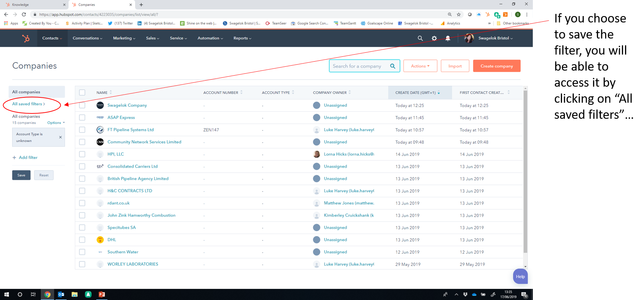Open Outlook from Windows taskbar

coord(61,294)
